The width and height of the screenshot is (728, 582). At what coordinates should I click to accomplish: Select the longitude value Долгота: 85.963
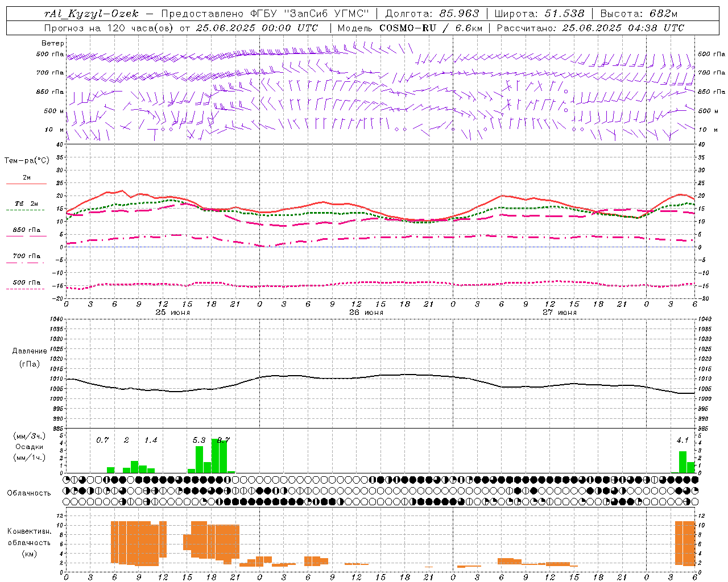432,14
